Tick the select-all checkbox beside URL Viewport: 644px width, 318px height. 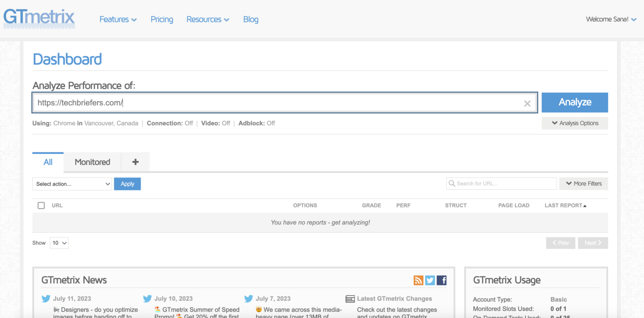point(41,205)
